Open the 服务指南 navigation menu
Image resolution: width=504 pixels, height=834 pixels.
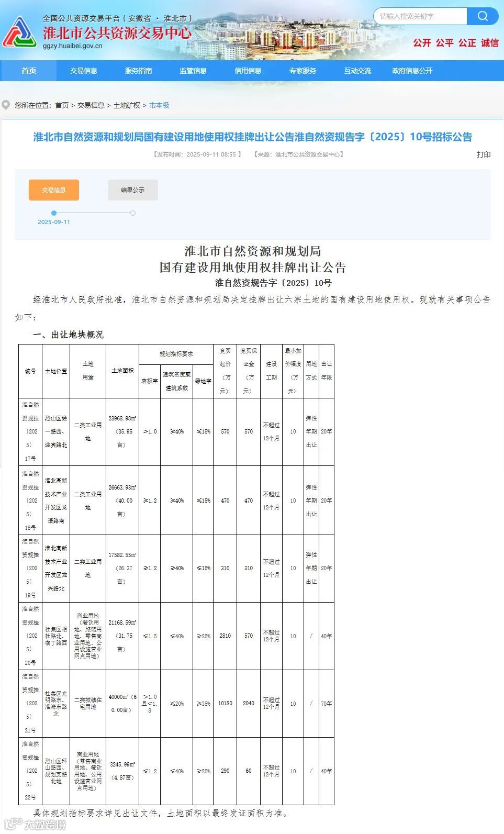pos(138,71)
